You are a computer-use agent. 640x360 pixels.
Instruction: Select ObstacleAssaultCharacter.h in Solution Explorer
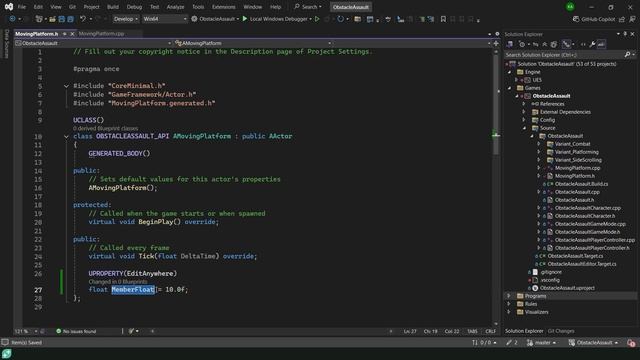pyautogui.click(x=584, y=216)
